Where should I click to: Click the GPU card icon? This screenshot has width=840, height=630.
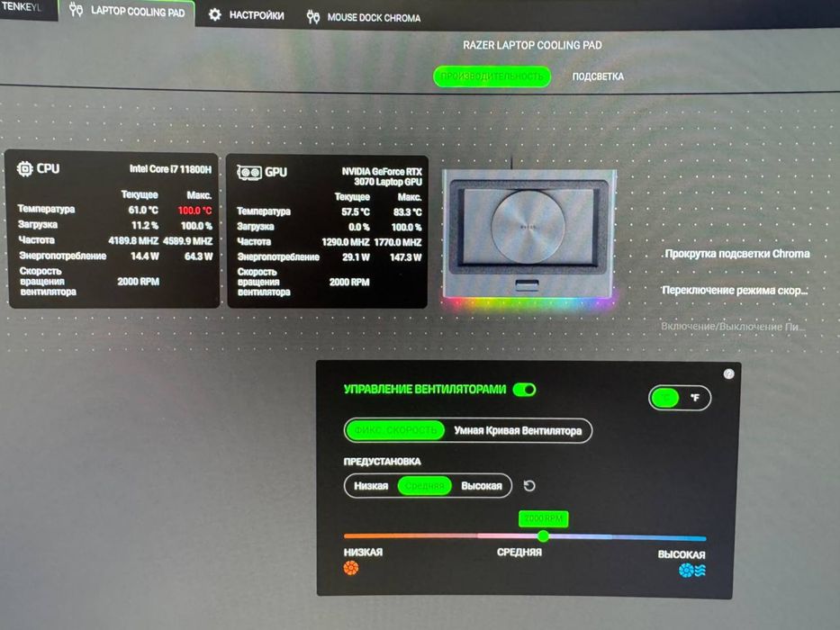(x=249, y=173)
